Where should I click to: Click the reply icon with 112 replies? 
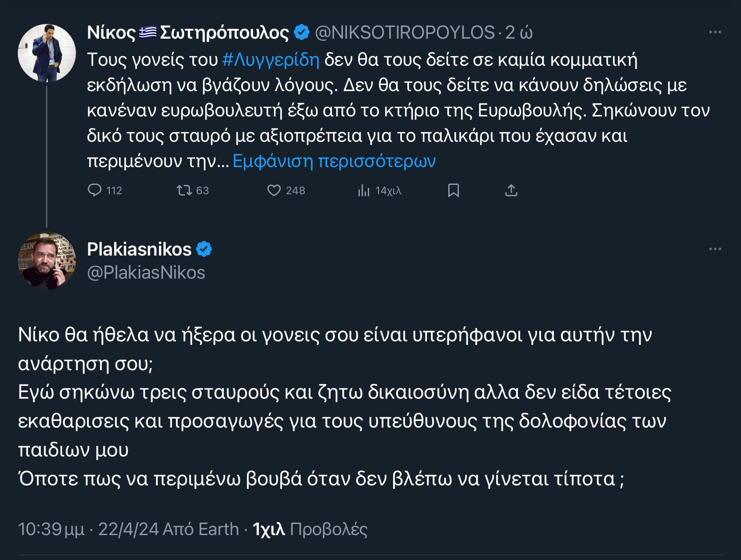click(95, 190)
